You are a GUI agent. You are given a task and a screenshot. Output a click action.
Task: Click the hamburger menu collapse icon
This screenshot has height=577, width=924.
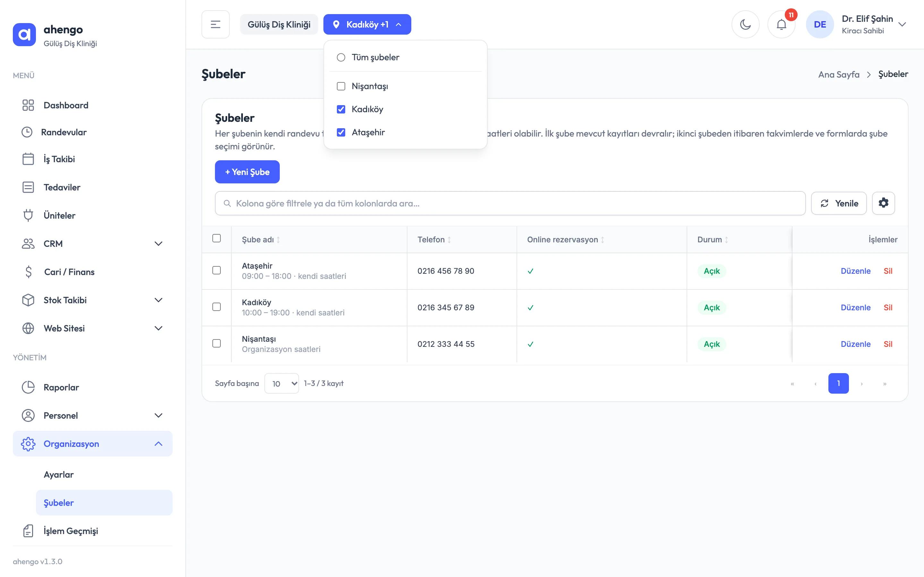(x=215, y=24)
